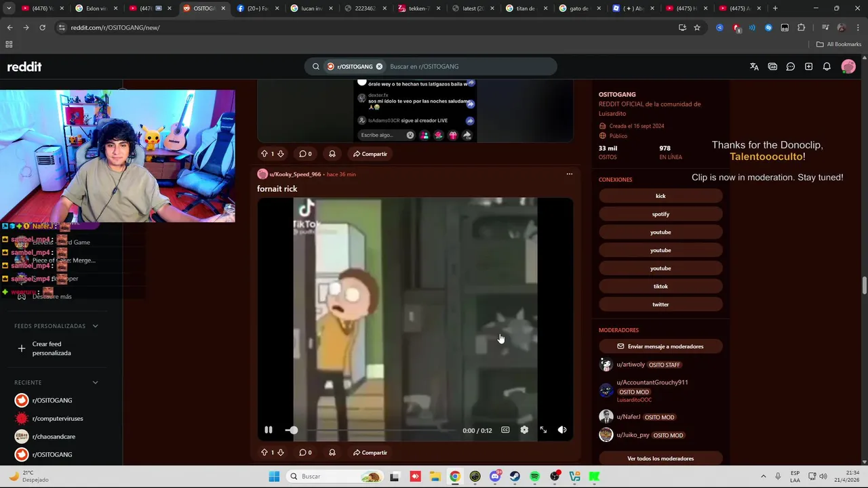Open the user avatar menu in Reddit header
Screen dimensions: 868x488
point(848,66)
